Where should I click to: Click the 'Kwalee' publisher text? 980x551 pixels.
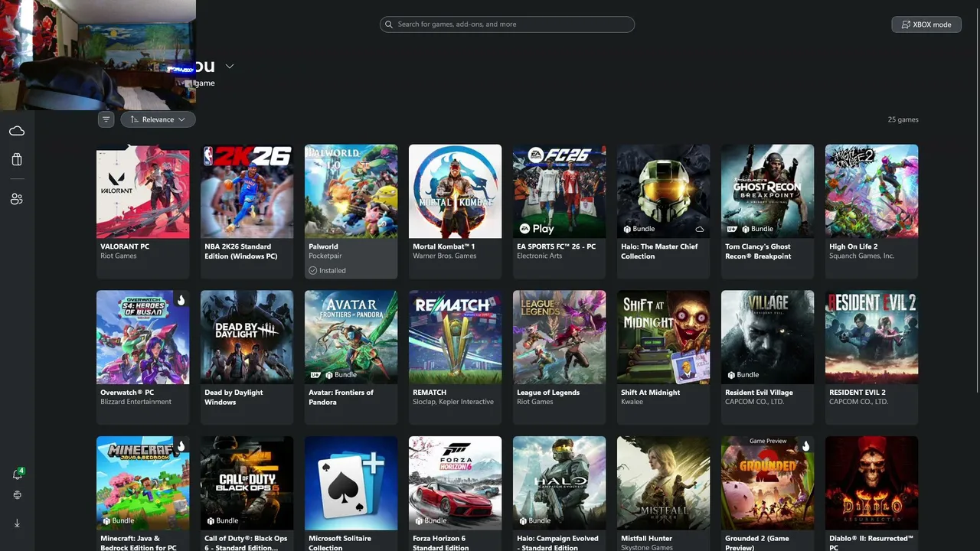tap(632, 402)
